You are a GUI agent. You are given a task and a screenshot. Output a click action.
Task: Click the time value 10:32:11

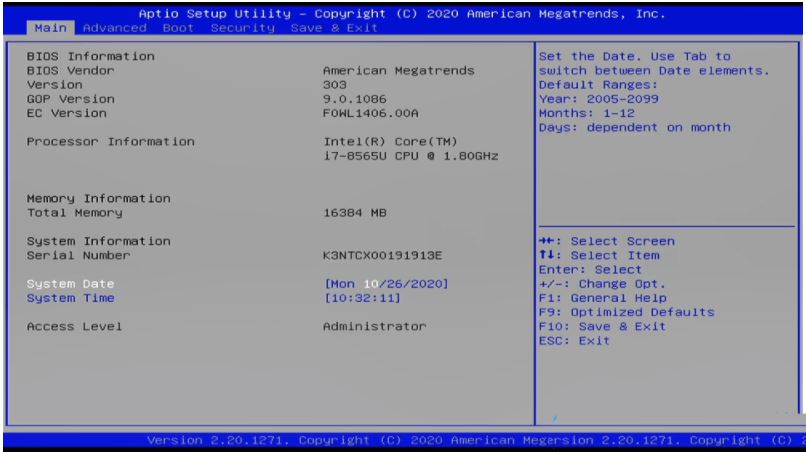pos(362,298)
